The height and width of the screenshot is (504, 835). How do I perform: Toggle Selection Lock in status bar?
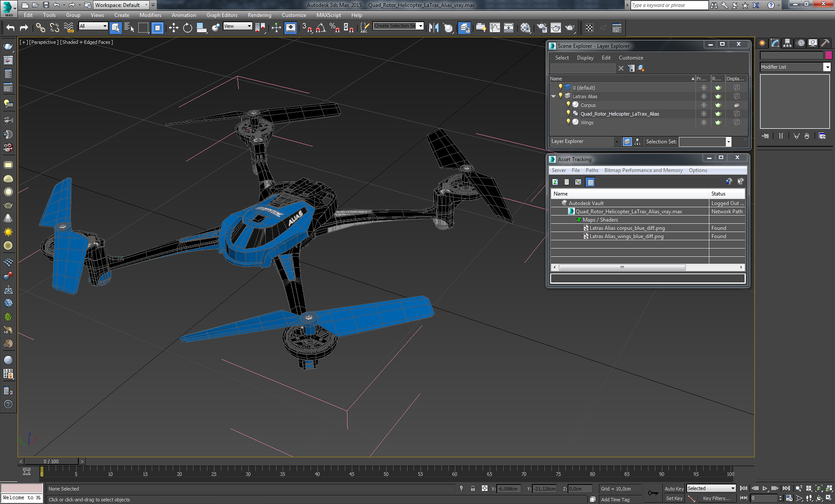[473, 488]
